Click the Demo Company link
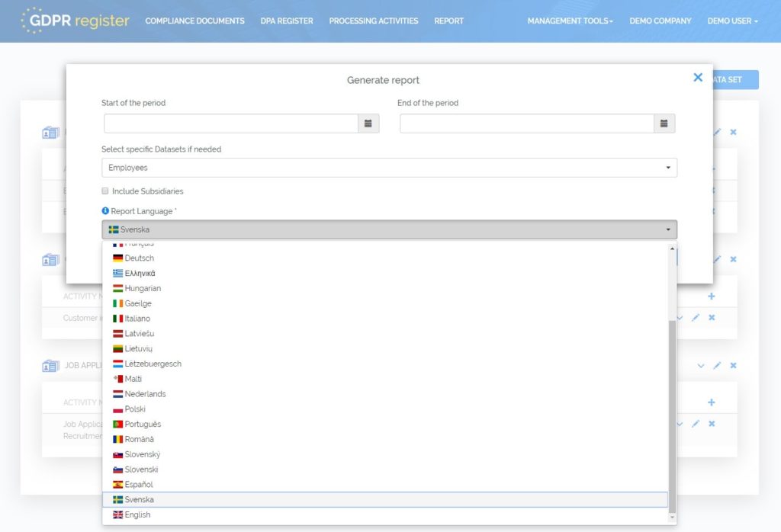 coord(660,21)
